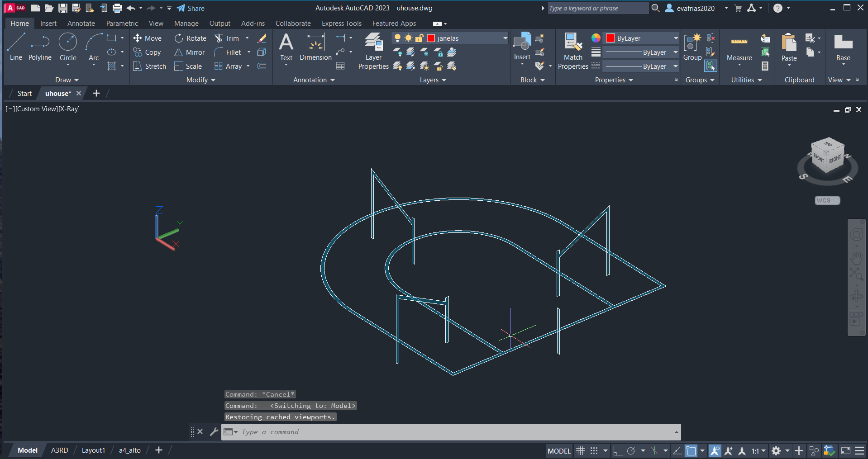
Task: Switch to the Layout1 tab
Action: coord(93,450)
